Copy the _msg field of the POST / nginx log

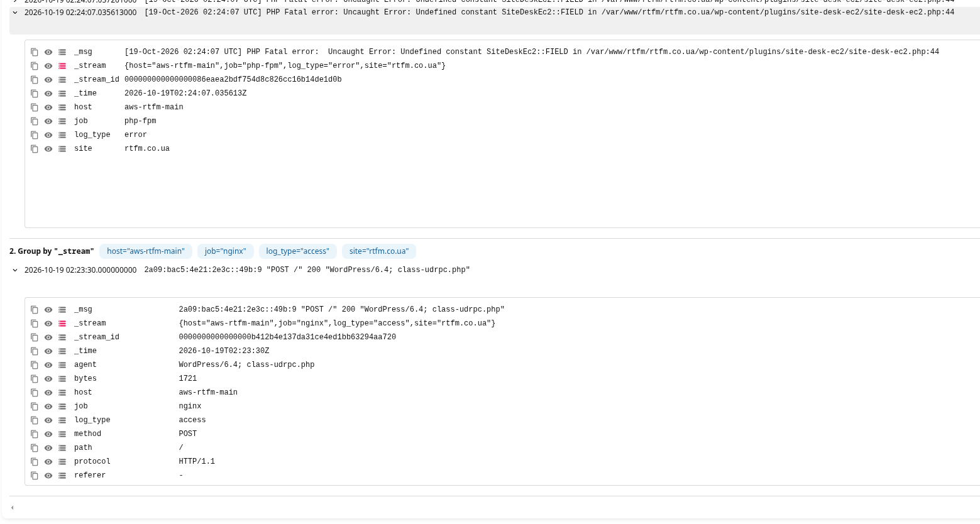click(35, 310)
